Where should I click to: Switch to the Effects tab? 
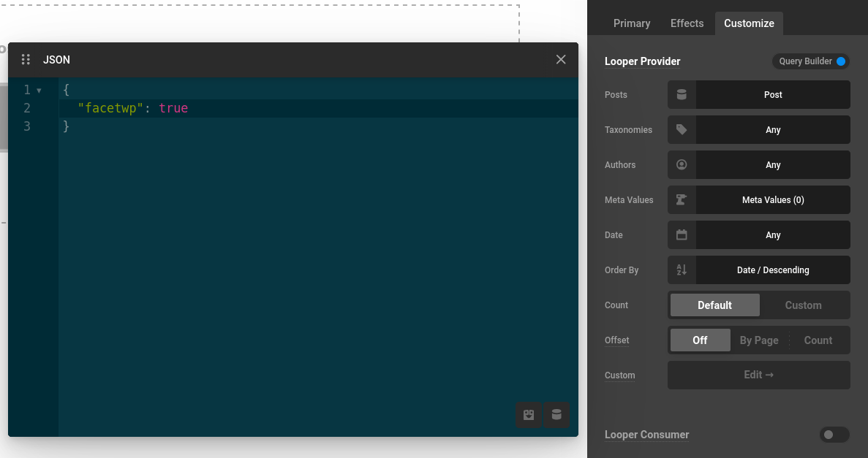[687, 23]
